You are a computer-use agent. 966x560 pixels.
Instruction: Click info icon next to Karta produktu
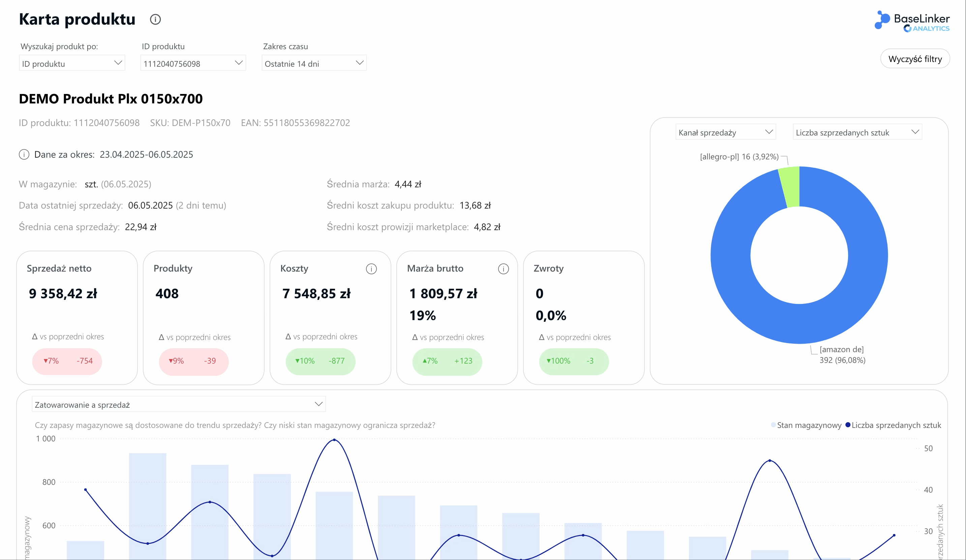coord(155,19)
